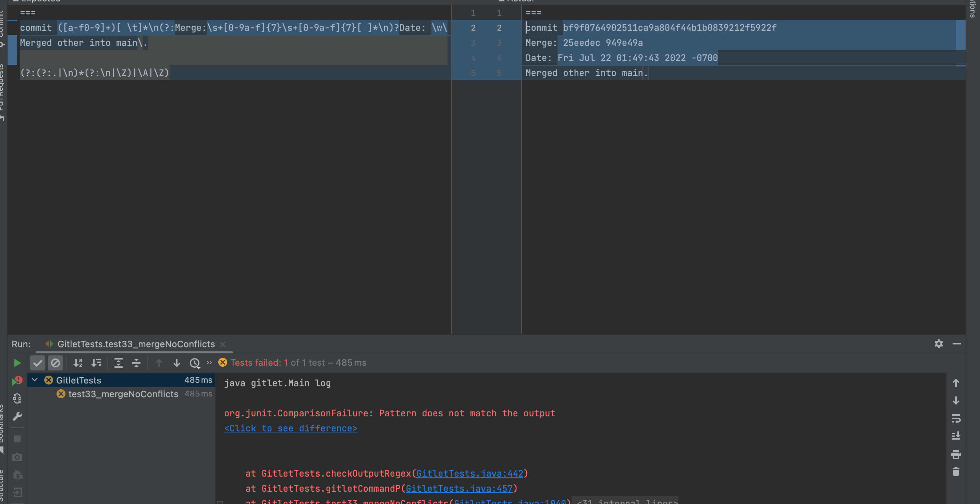
Task: Select GitletTests.test33_mergeNoConflicts run tab
Action: [136, 344]
